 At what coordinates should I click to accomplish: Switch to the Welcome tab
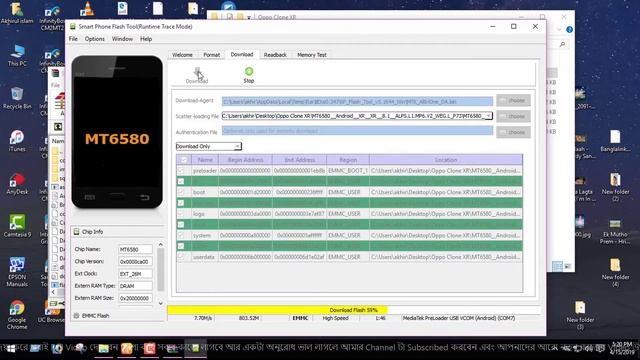[x=182, y=55]
